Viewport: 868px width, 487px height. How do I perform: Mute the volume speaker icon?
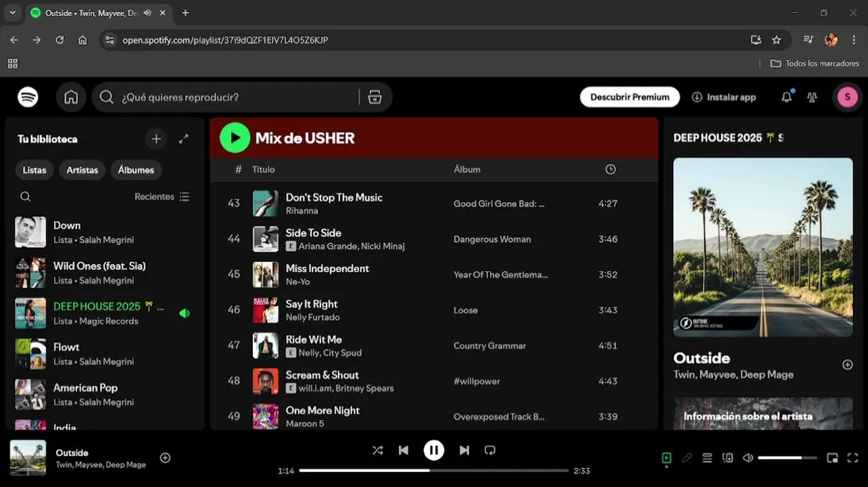pyautogui.click(x=748, y=458)
